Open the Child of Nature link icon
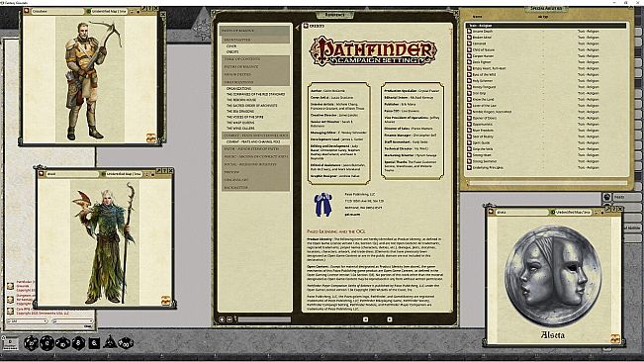Screen dimensions: 644x362 click(469, 49)
